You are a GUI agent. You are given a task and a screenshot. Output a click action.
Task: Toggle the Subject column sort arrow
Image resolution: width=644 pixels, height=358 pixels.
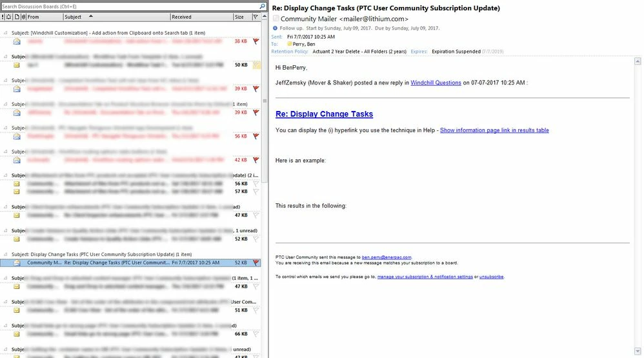coord(91,16)
